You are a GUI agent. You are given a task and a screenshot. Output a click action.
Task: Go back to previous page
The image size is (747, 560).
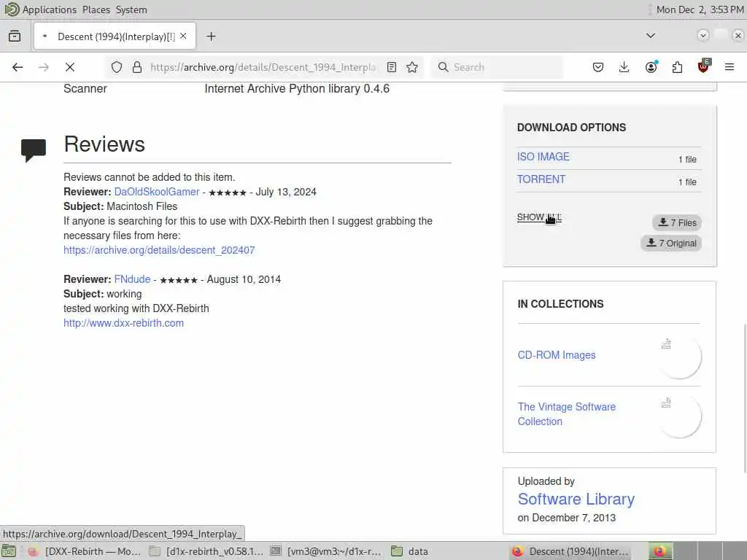[18, 67]
